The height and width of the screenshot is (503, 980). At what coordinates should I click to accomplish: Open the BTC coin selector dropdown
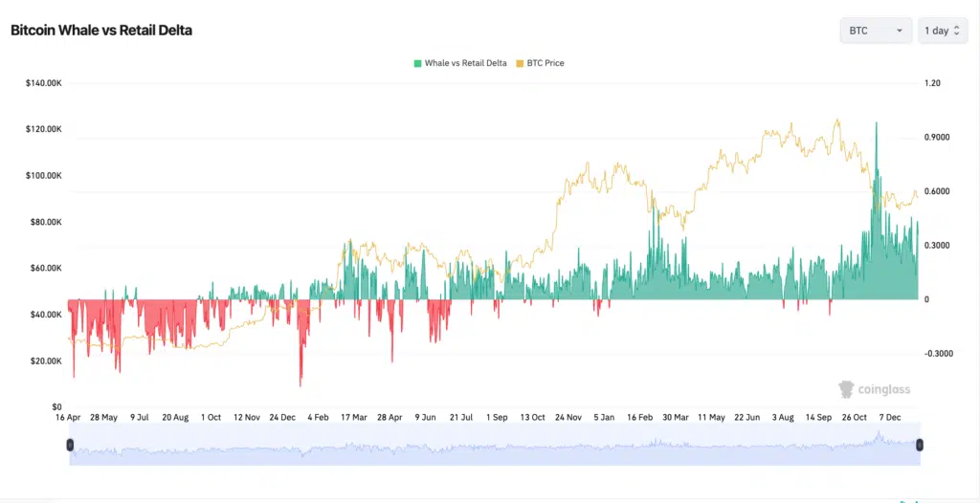click(875, 31)
